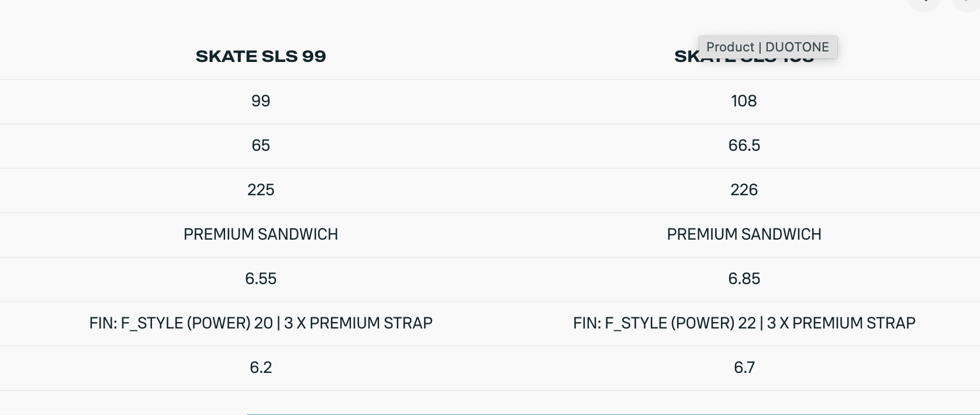Click the SKATE SLS 99 column header
This screenshot has height=415, width=980.
tap(261, 56)
